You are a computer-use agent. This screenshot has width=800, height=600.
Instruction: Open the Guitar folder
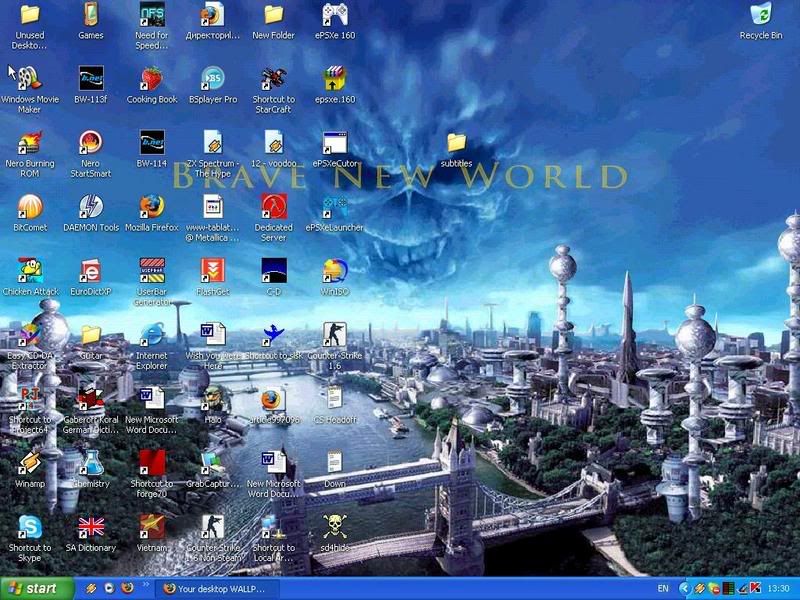click(x=91, y=335)
